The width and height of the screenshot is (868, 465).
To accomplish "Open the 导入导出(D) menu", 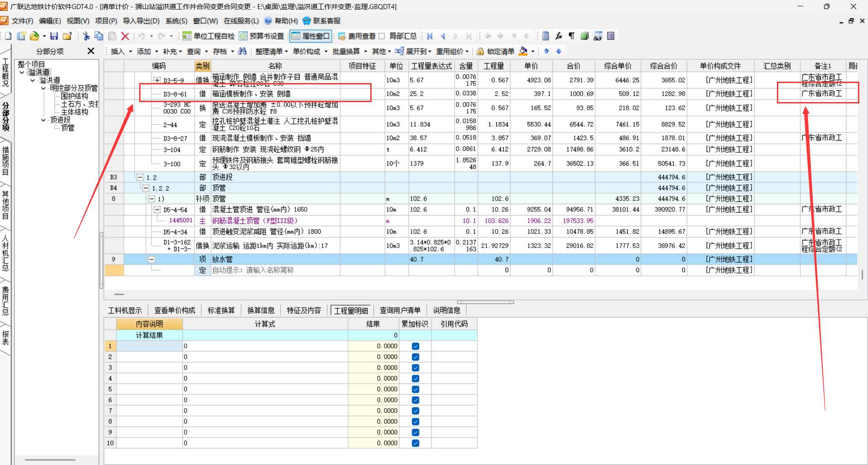I will coord(141,21).
